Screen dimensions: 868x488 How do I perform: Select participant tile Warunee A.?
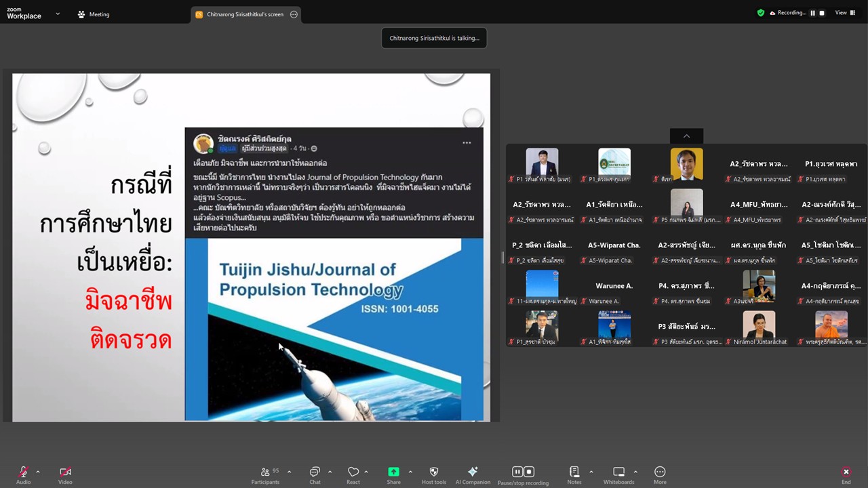click(x=614, y=287)
